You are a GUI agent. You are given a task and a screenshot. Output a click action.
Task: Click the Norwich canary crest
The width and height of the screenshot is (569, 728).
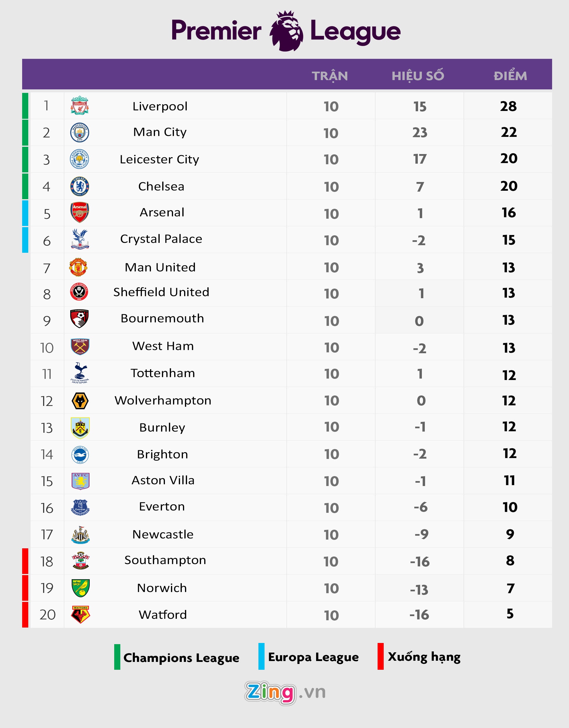pos(80,588)
